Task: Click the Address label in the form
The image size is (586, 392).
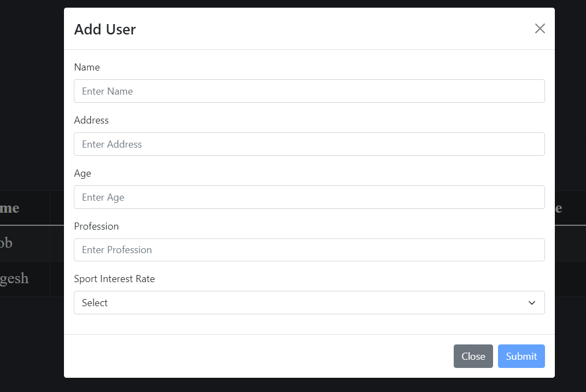Action: tap(91, 120)
